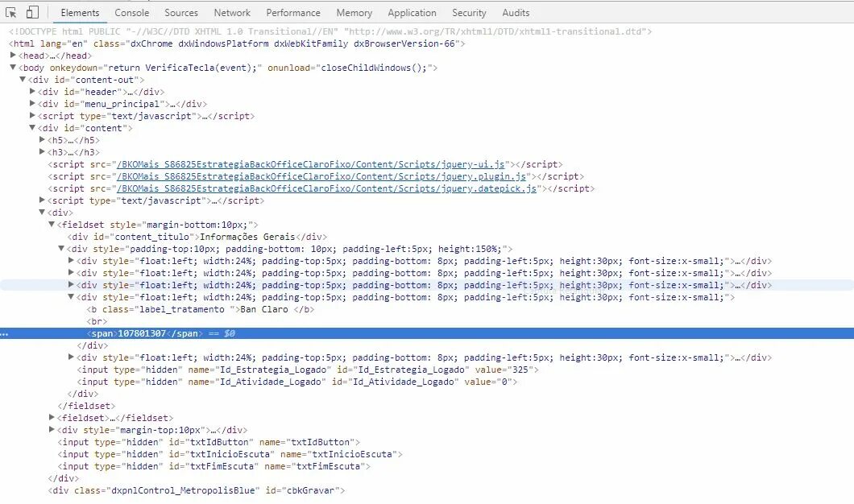Select the txtFimEscuta input row
The width and height of the screenshot is (854, 504).
tap(214, 466)
